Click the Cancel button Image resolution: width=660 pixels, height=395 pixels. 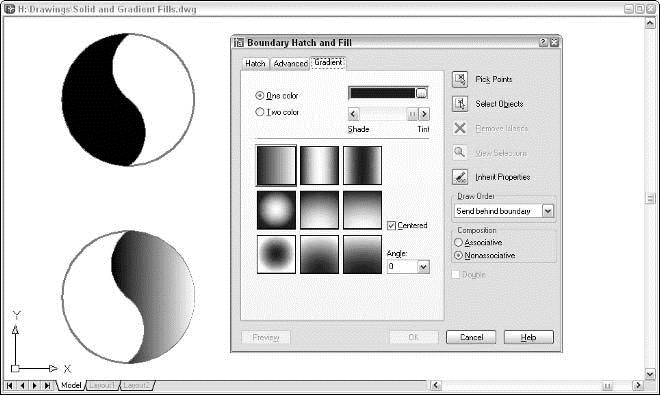coord(471,337)
